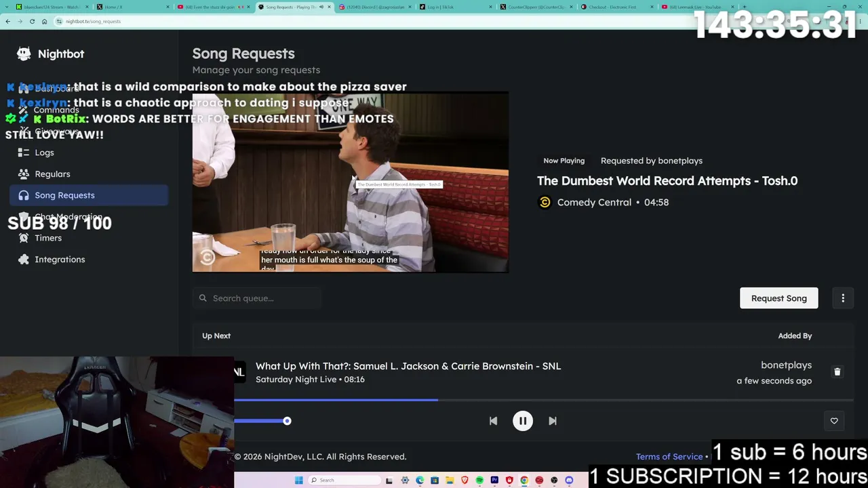The width and height of the screenshot is (868, 488).
Task: Open the Logs sidebar item
Action: click(89, 152)
